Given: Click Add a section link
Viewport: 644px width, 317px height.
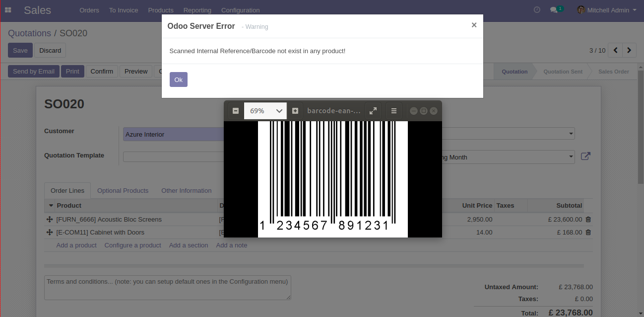Looking at the screenshot, I should [x=189, y=245].
